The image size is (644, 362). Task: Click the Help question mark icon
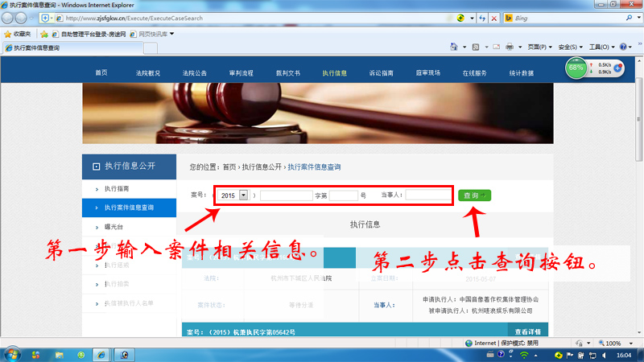[x=623, y=47]
